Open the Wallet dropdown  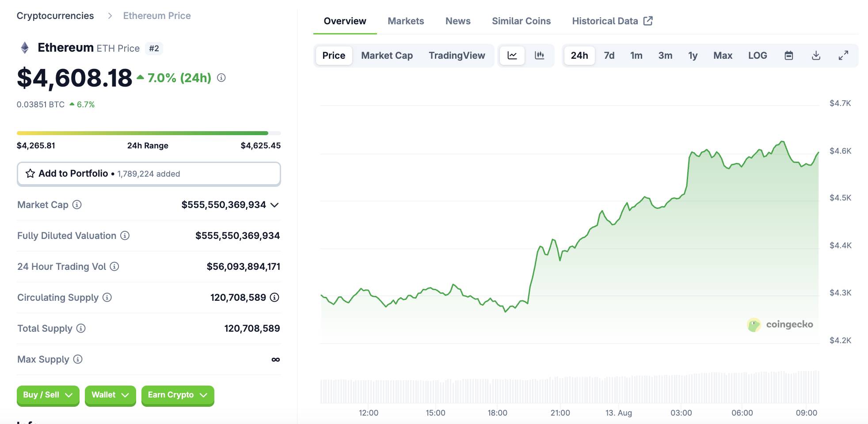pos(110,395)
